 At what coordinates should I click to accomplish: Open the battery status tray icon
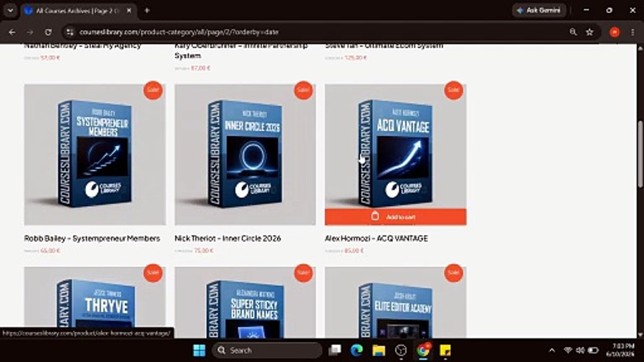pyautogui.click(x=593, y=350)
